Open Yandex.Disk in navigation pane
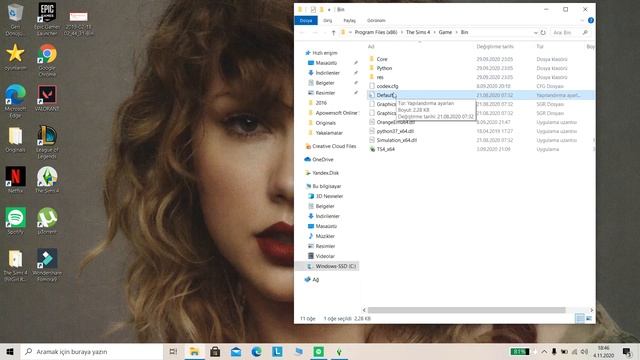Image resolution: width=640 pixels, height=360 pixels. [x=325, y=173]
